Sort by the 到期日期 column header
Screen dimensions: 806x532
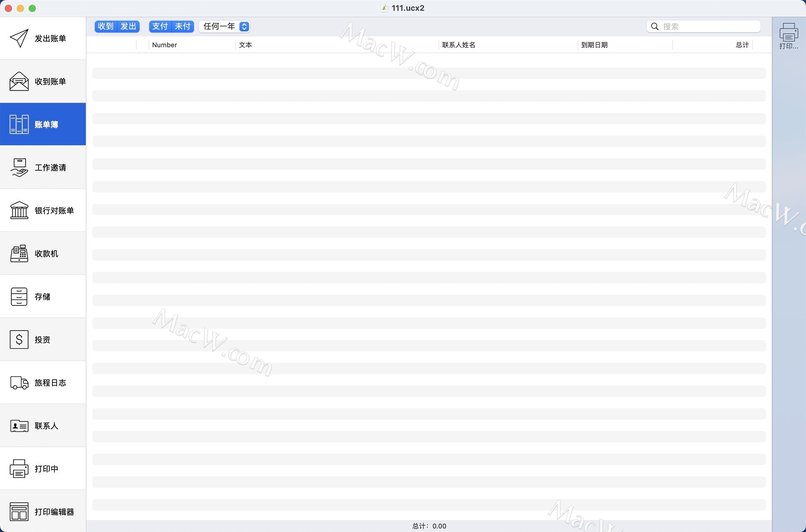coord(594,45)
